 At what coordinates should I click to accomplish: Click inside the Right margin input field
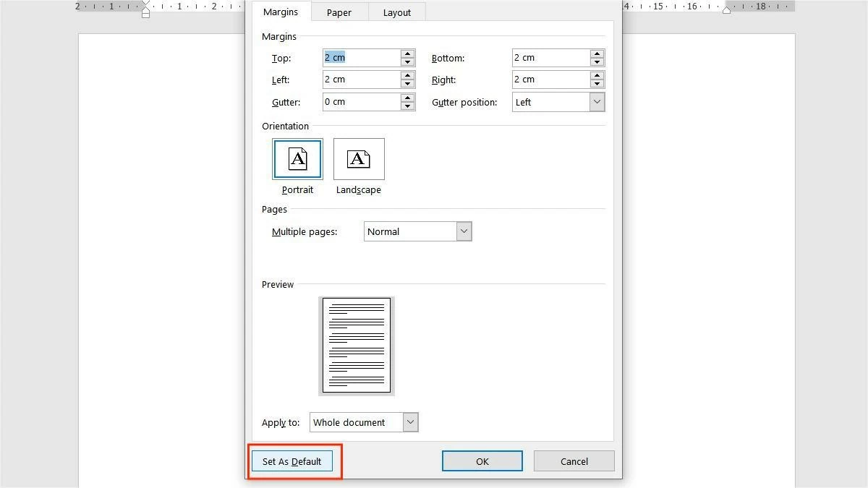point(550,79)
